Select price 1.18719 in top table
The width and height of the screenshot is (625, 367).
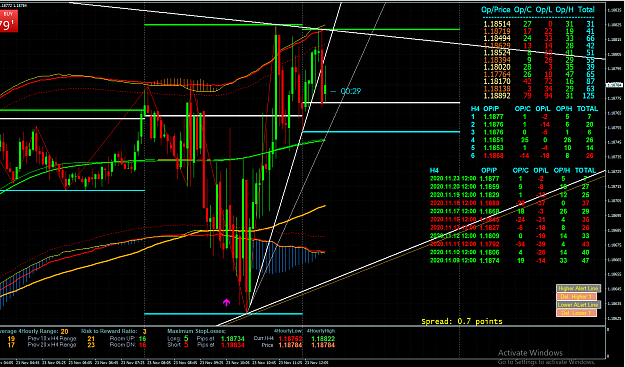(497, 31)
